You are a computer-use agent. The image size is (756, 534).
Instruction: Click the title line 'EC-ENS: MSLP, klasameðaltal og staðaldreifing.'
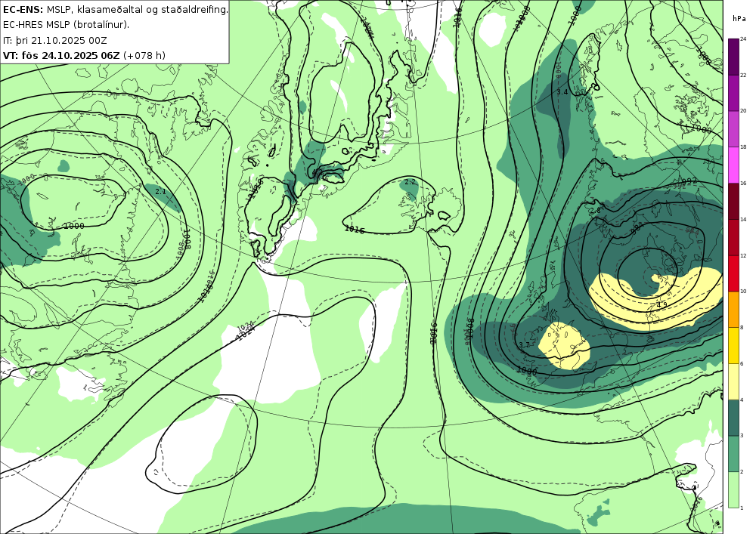click(x=115, y=9)
